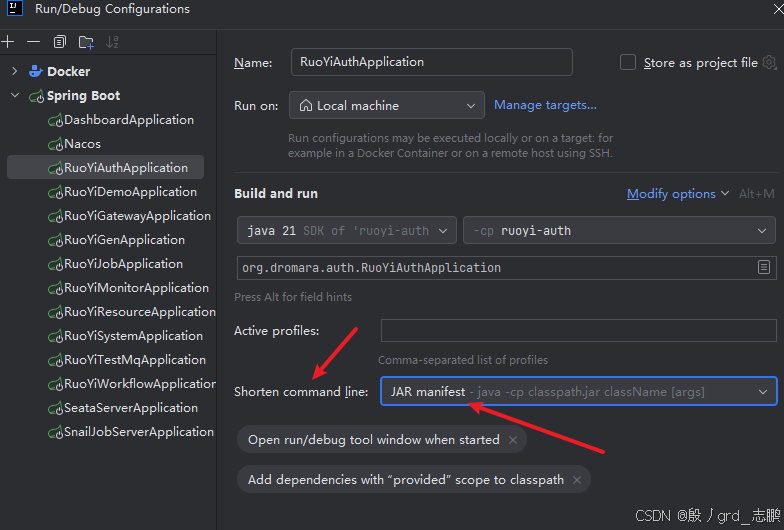Click the IntelliJ IDEA logo in title bar

tap(15, 8)
